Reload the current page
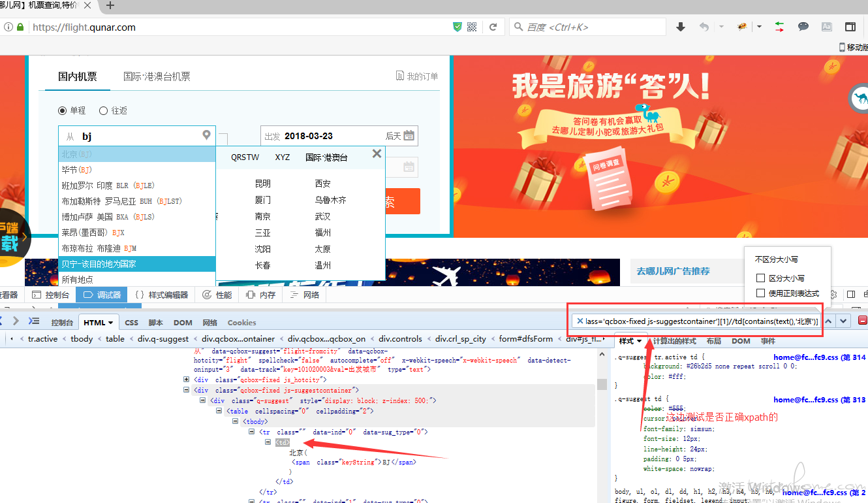Image resolution: width=868 pixels, height=503 pixels. coord(493,27)
